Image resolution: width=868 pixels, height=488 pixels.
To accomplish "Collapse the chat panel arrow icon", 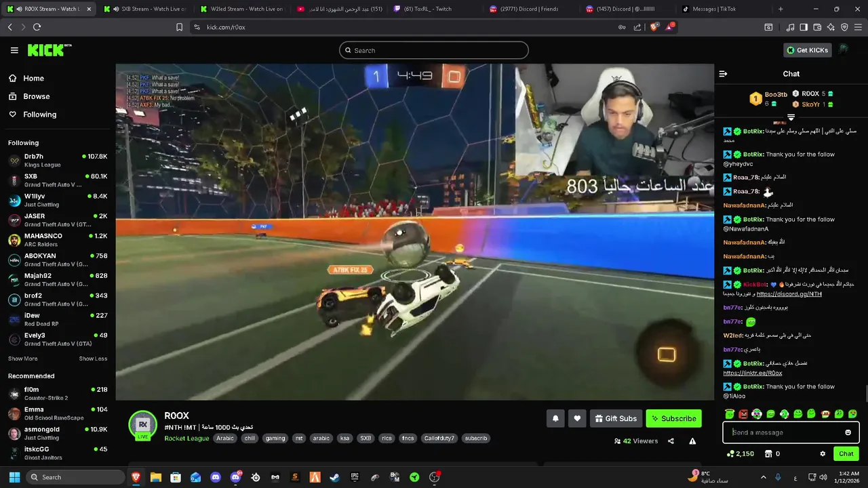I will [x=723, y=74].
